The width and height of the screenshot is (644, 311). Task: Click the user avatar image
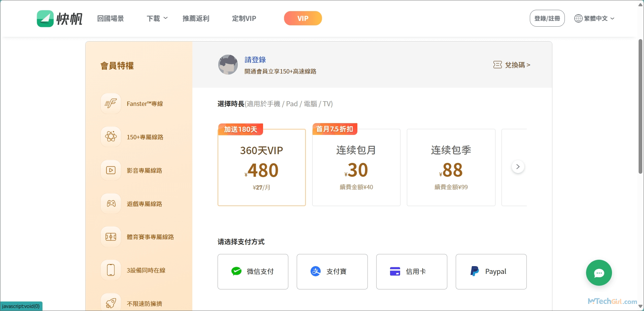tap(228, 65)
